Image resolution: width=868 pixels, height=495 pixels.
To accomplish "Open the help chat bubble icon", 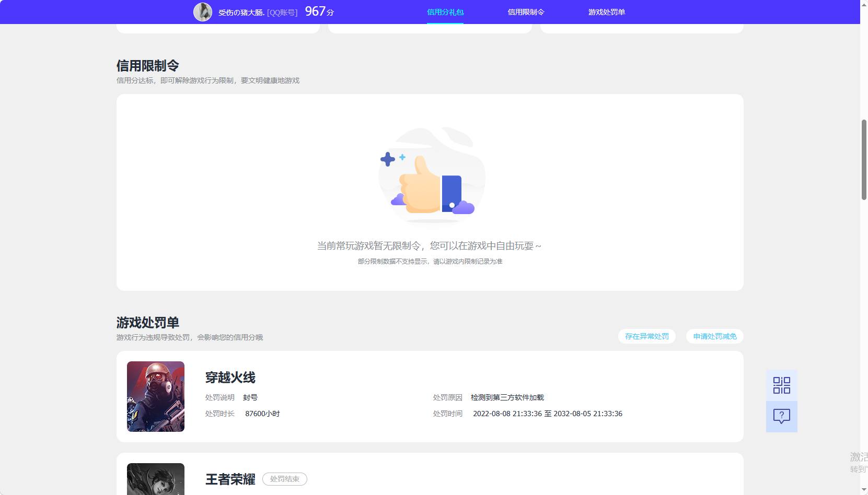I will (x=781, y=417).
